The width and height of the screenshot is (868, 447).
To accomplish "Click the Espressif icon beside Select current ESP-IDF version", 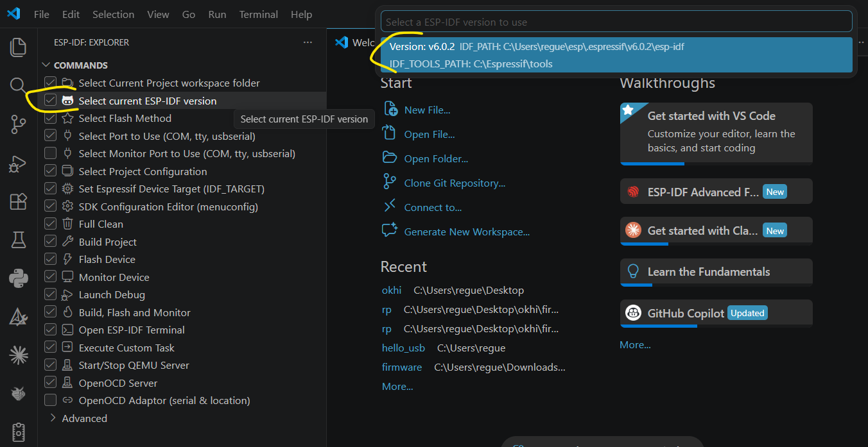I will tap(67, 101).
